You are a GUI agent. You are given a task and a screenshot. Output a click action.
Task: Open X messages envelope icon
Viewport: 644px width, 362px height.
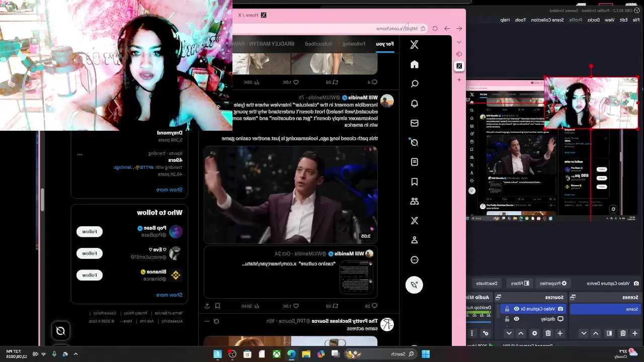pyautogui.click(x=414, y=123)
